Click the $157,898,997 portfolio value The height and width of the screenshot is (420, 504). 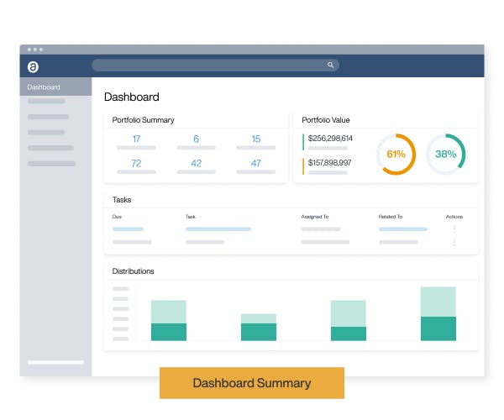tap(329, 163)
